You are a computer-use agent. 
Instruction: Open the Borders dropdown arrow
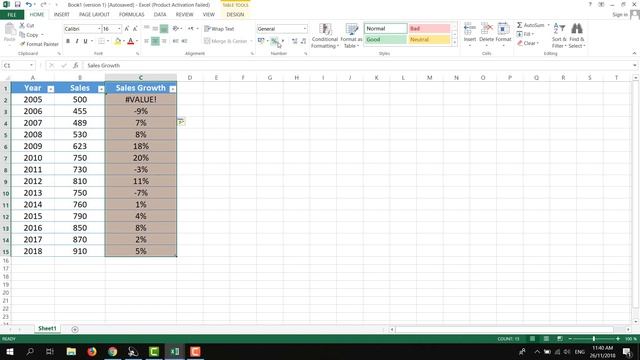(x=108, y=41)
